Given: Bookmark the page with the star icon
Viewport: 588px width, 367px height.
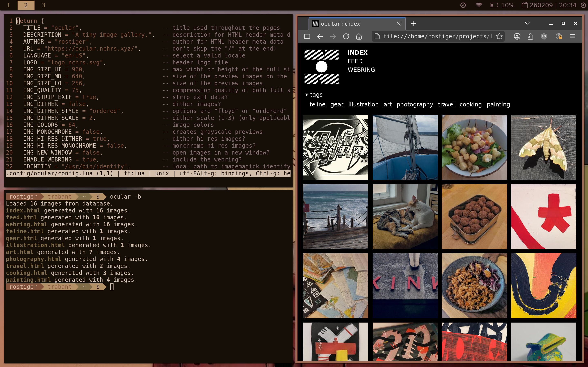Looking at the screenshot, I should [499, 36].
